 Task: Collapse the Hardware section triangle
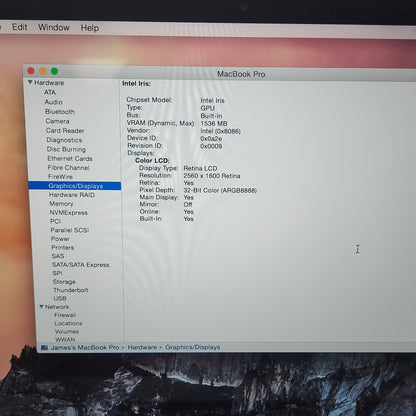pos(30,82)
